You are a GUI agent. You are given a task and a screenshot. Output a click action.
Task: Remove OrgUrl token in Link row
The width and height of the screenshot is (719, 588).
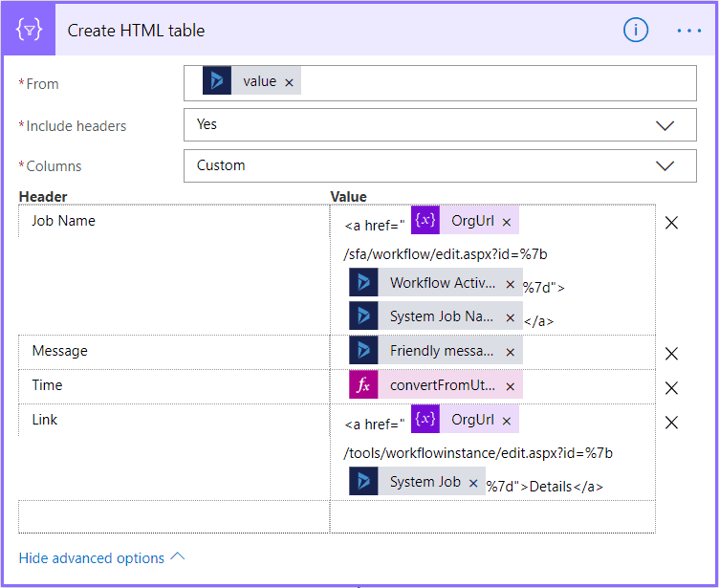(x=506, y=421)
